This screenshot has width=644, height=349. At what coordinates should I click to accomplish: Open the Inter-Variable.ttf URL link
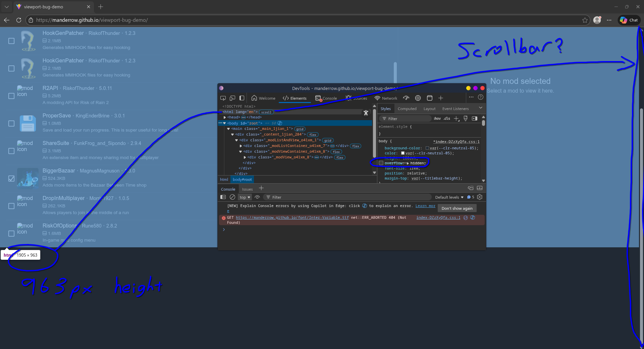click(x=292, y=217)
